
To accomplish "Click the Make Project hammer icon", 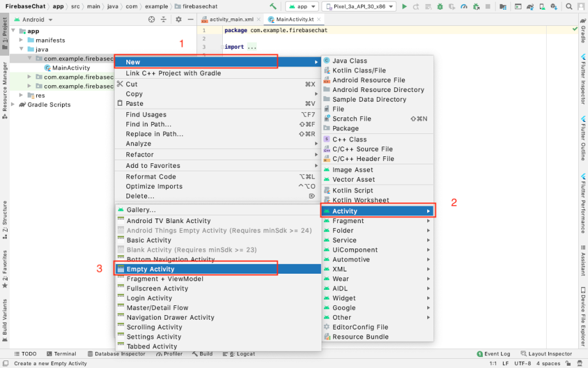I will 273,6.
